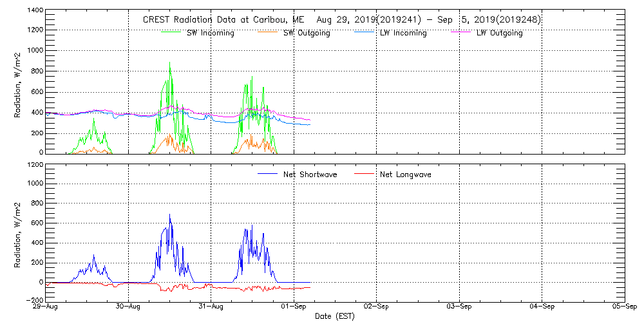The height and width of the screenshot is (322, 644).
Task: Click the 02-Sep date tick label
Action: [x=377, y=307]
